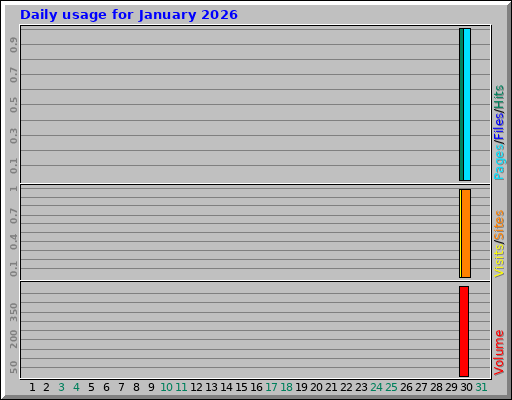
Task: Click the 0.3 value on the top axis
Action: click(14, 136)
